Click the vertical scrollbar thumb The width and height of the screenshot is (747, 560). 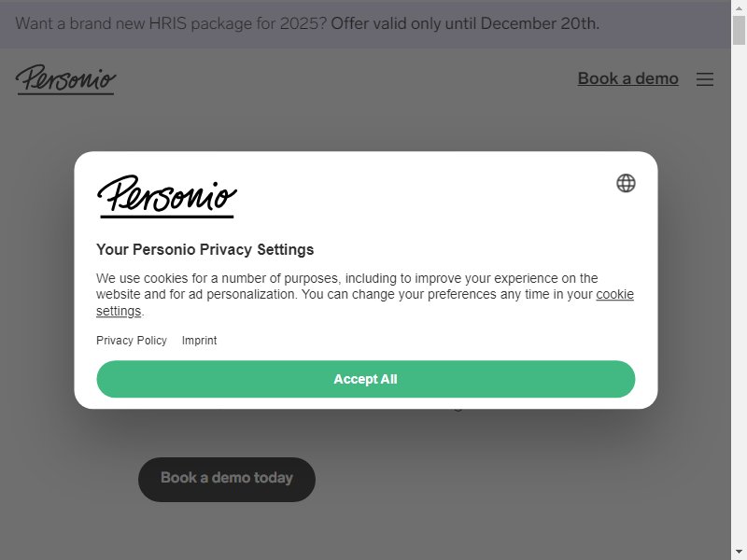point(739,30)
